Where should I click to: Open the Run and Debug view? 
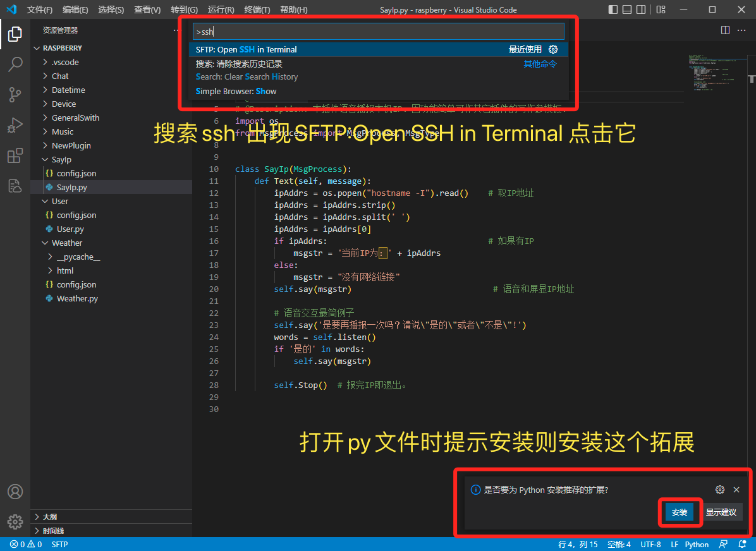pos(15,125)
